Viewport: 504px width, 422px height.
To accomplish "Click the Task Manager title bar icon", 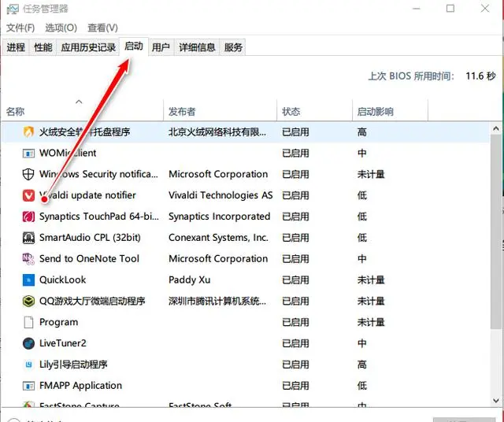I will point(13,9).
